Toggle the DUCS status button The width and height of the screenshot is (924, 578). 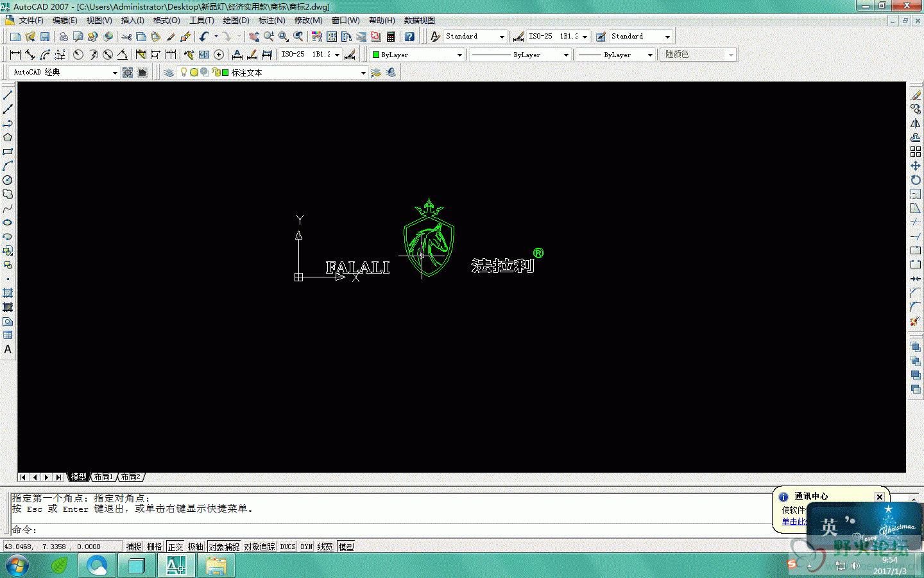coord(287,547)
